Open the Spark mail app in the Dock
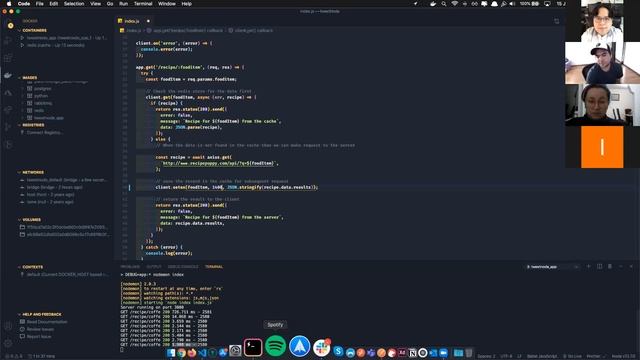The image size is (640, 360). click(x=300, y=346)
